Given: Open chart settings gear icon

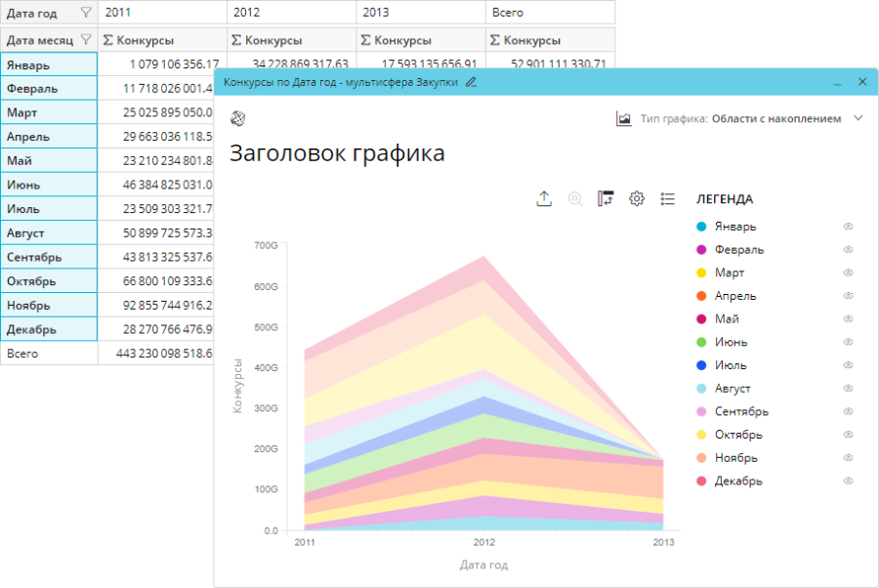Looking at the screenshot, I should [637, 198].
